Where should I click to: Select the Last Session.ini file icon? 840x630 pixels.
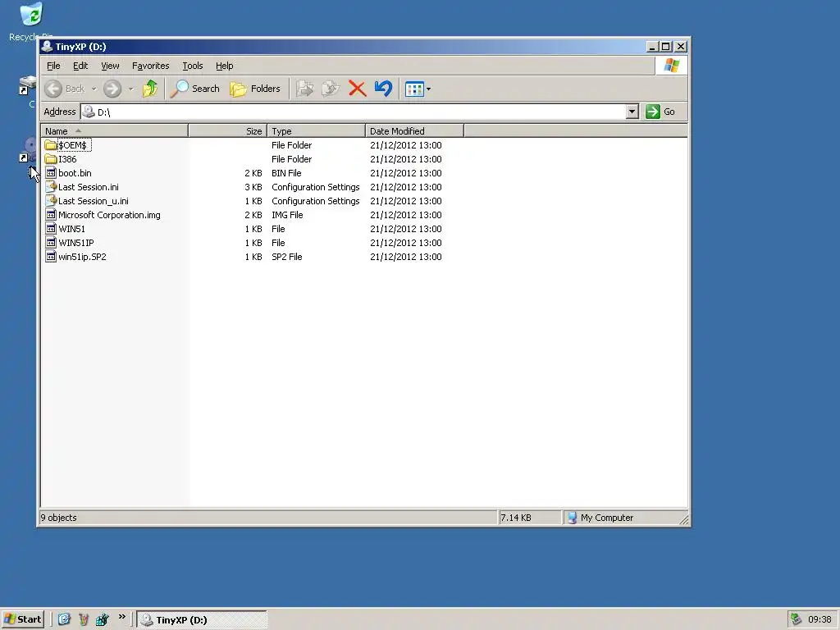point(51,187)
